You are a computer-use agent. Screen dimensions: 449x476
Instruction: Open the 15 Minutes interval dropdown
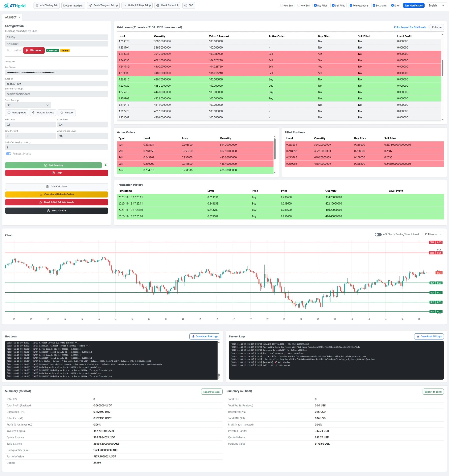pyautogui.click(x=433, y=234)
